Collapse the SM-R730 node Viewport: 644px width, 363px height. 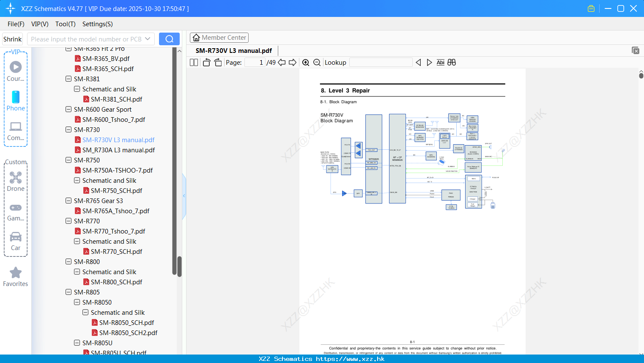tap(69, 129)
